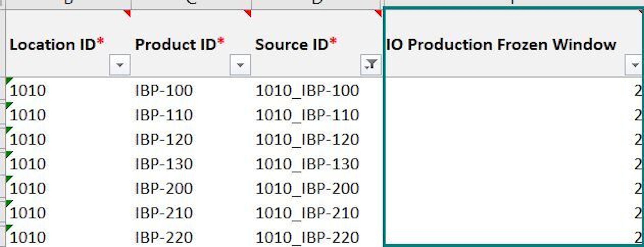Select the IBP-210 product cell
This screenshot has width=644, height=247.
(164, 213)
